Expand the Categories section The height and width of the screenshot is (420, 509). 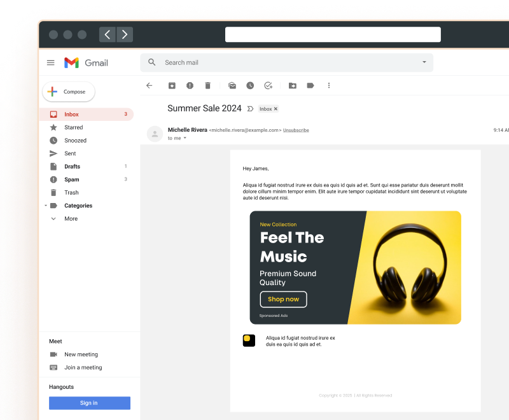[x=53, y=206]
